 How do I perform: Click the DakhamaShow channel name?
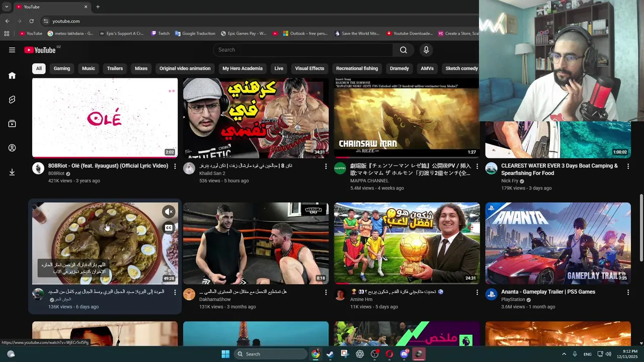pyautogui.click(x=215, y=300)
